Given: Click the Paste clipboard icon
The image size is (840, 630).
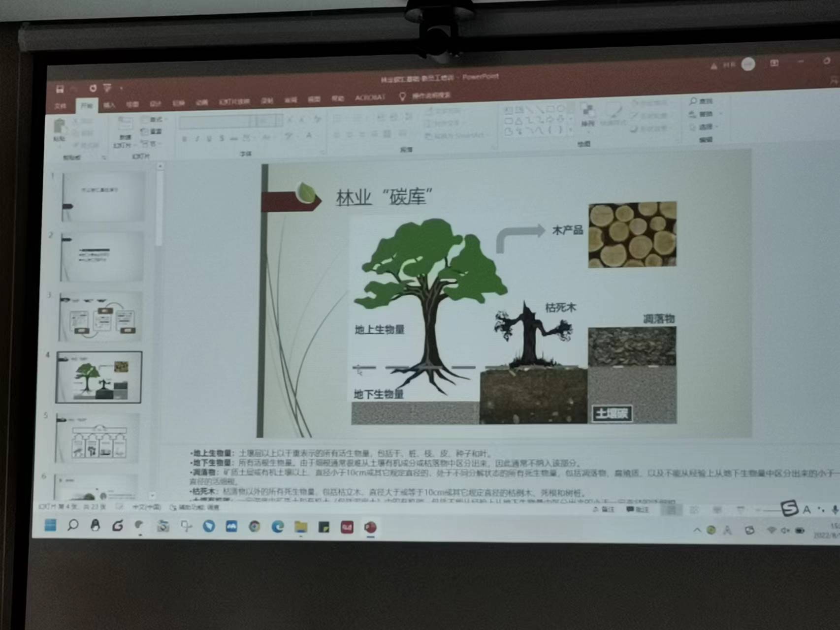Looking at the screenshot, I should click(60, 128).
